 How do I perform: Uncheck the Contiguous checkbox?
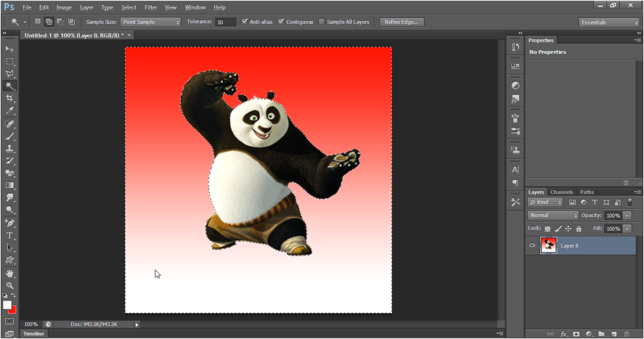click(x=281, y=22)
